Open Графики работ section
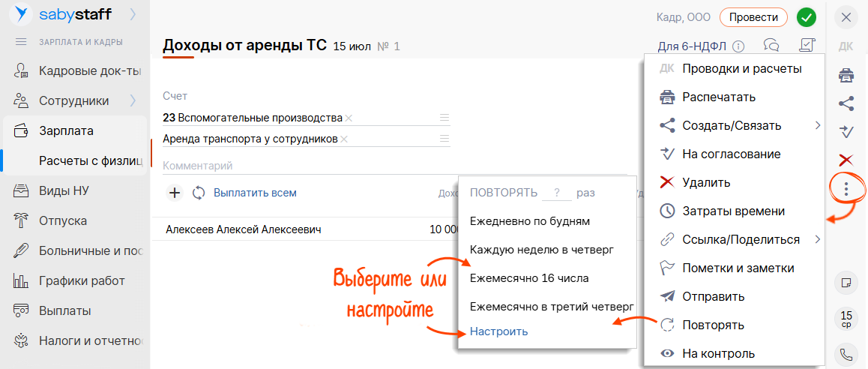 pos(82,280)
